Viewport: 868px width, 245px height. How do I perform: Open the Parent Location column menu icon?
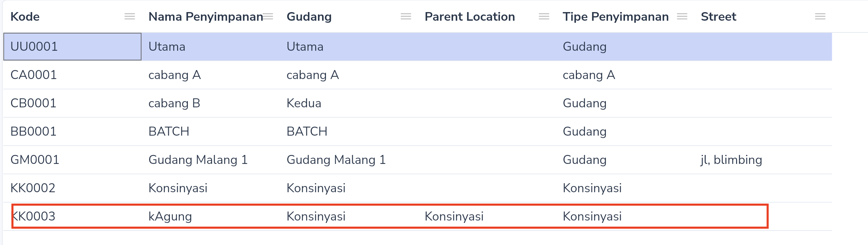544,17
